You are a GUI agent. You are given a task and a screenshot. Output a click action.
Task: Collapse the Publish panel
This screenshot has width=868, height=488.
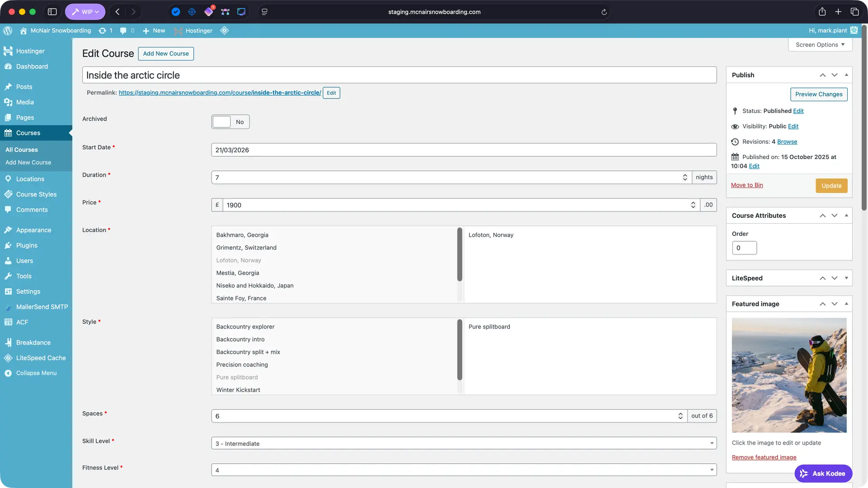[x=846, y=75]
